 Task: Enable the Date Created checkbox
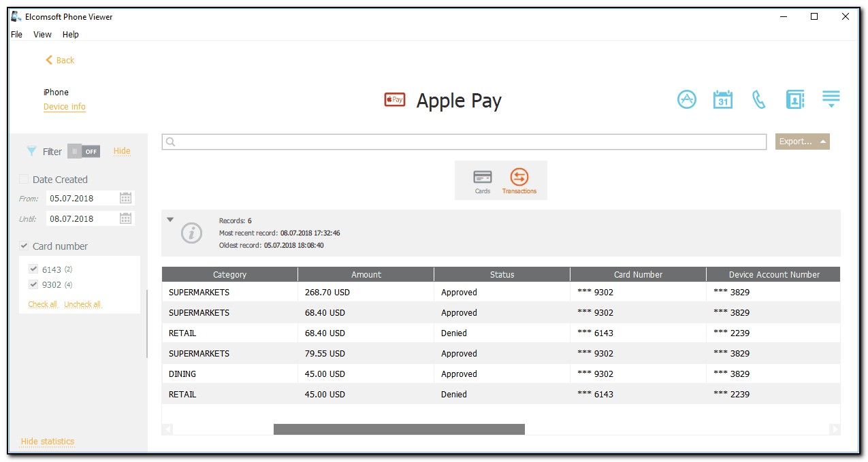point(25,180)
